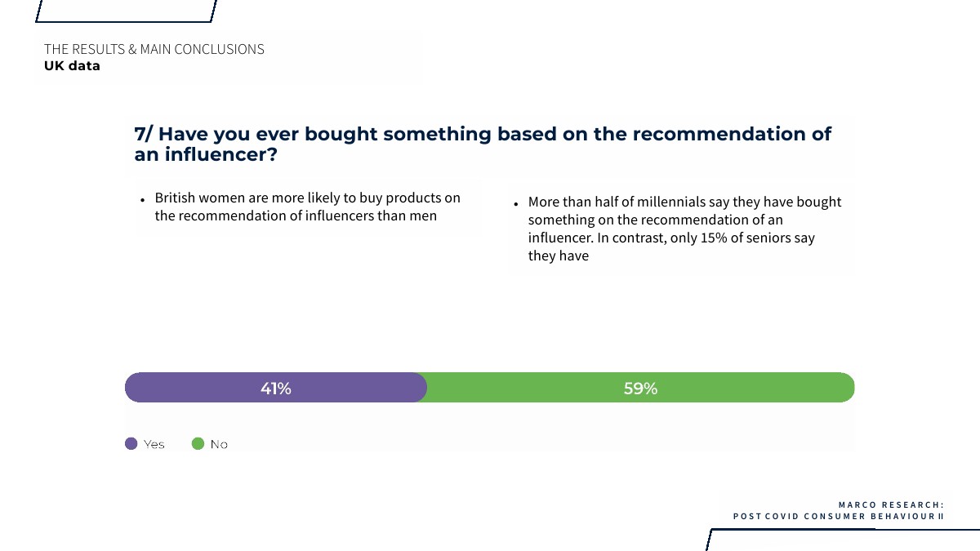The width and height of the screenshot is (980, 551).
Task: Select the "No" legend label
Action: pos(219,444)
